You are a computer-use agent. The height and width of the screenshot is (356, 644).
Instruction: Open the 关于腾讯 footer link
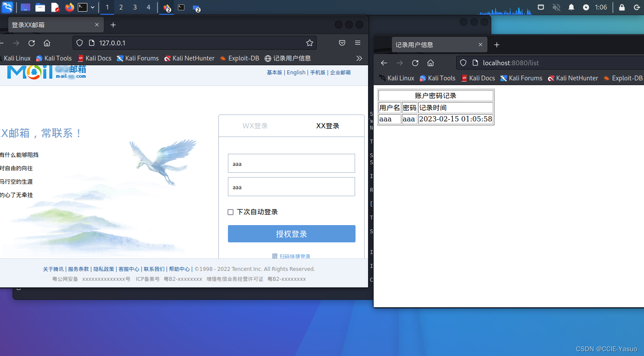click(53, 269)
